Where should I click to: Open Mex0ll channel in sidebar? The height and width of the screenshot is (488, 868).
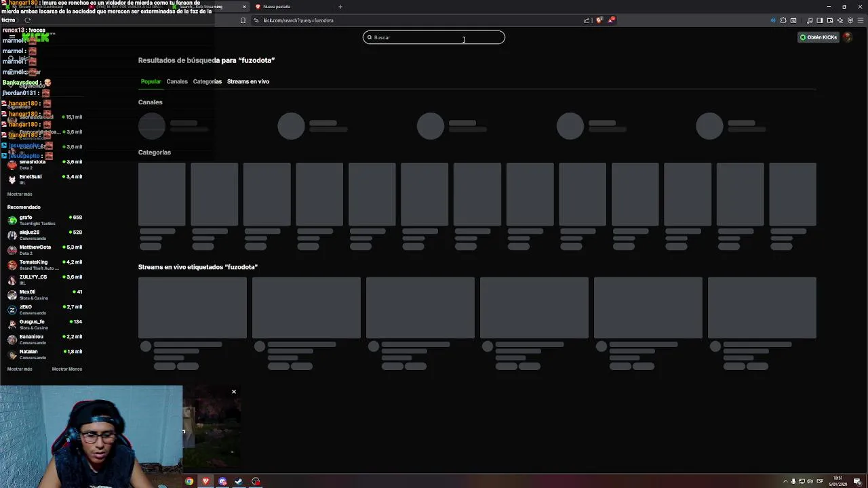click(44, 295)
